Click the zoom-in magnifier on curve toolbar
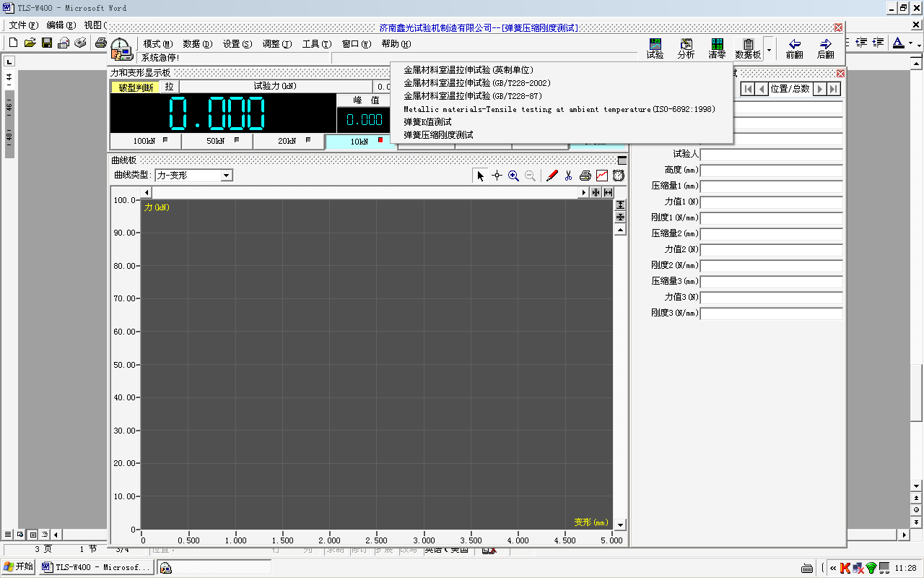The height and width of the screenshot is (578, 924). pos(513,176)
